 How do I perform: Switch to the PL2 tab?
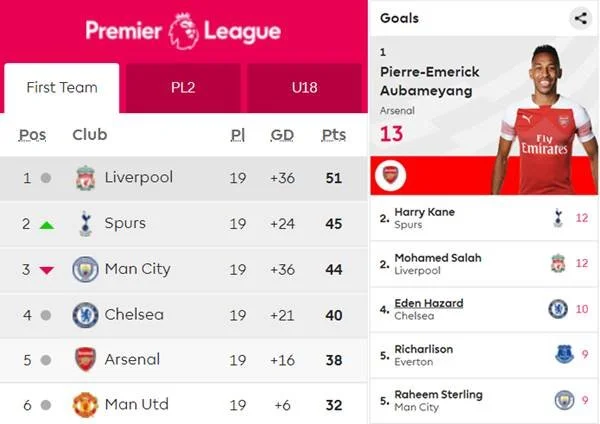[183, 88]
